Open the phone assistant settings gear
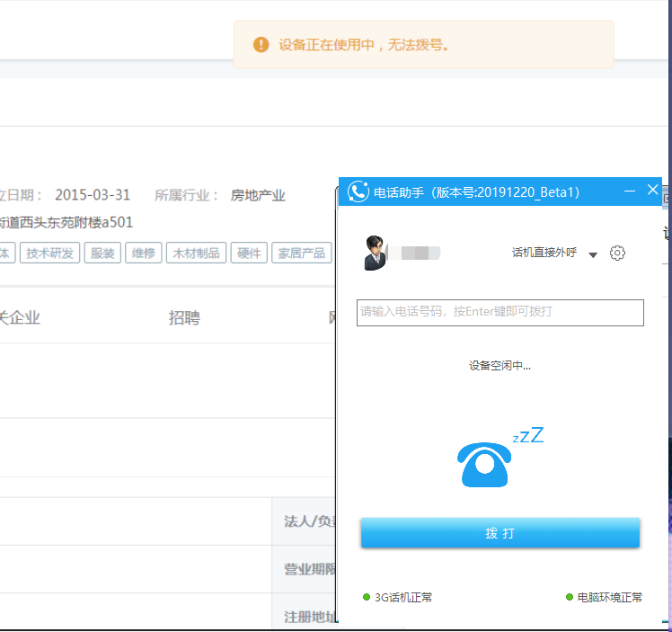Screen dimensions: 672x632 point(617,254)
